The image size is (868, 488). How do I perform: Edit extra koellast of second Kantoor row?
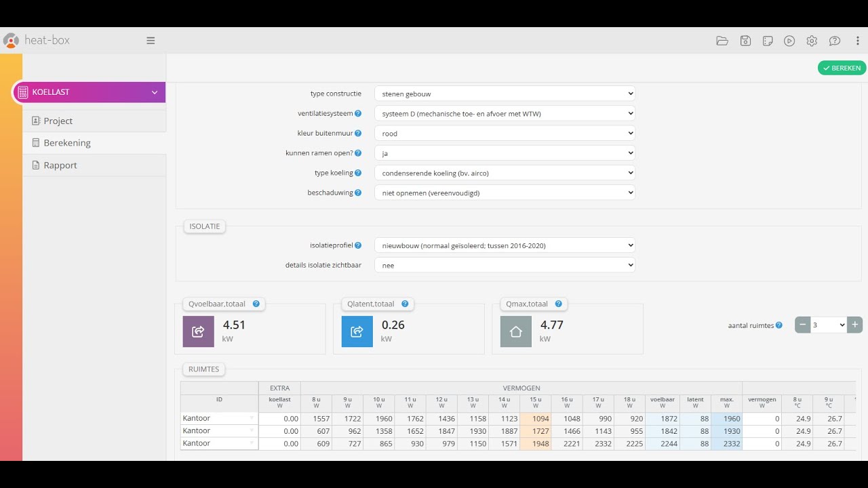279,431
